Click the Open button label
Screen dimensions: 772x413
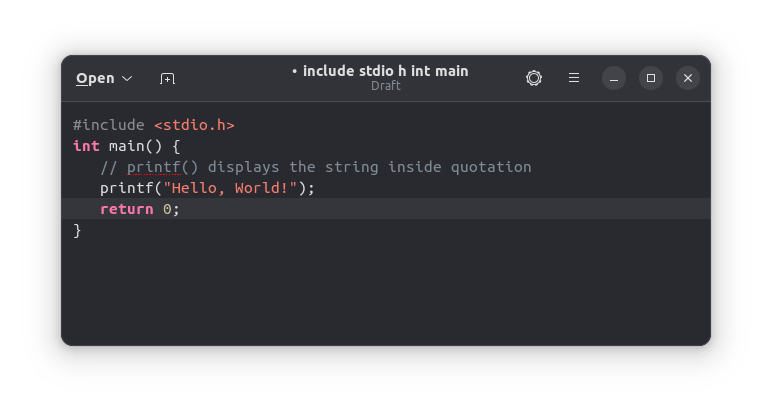(95, 78)
